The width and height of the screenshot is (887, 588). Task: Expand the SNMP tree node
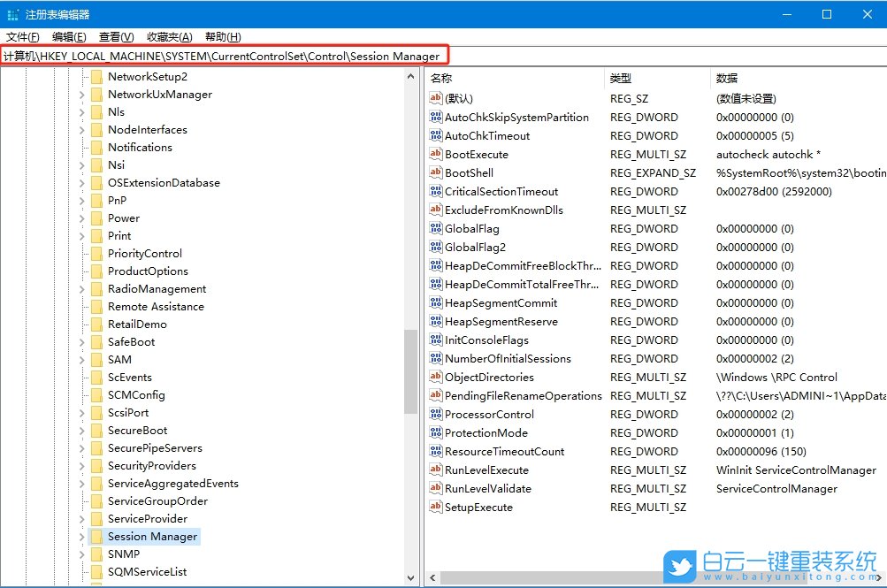pyautogui.click(x=81, y=554)
